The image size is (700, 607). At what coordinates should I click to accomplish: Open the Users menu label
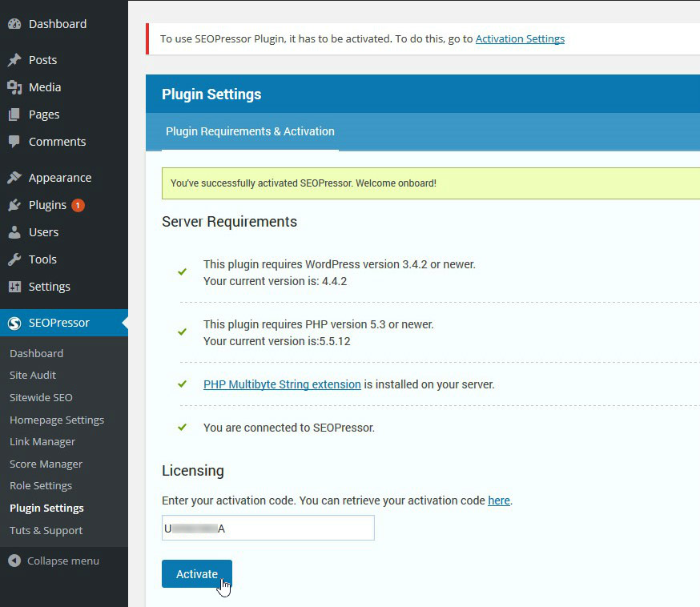coord(44,232)
